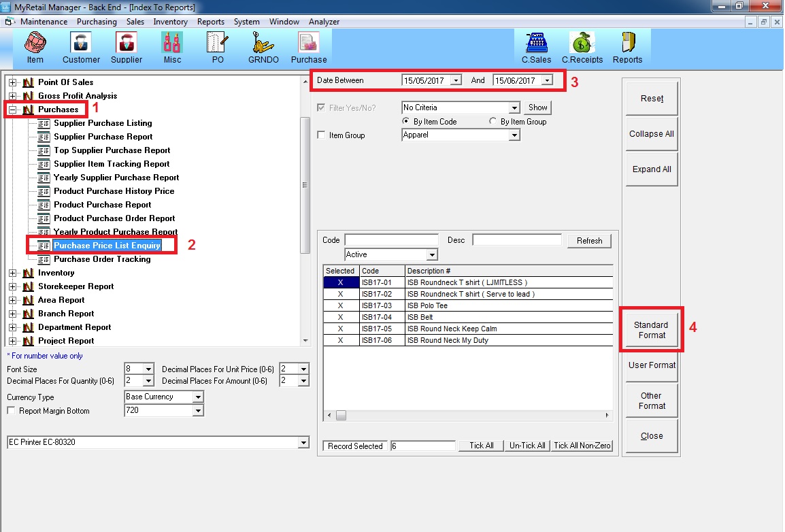This screenshot has width=785, height=532.
Task: Expand the Inventory tree node
Action: click(x=12, y=273)
